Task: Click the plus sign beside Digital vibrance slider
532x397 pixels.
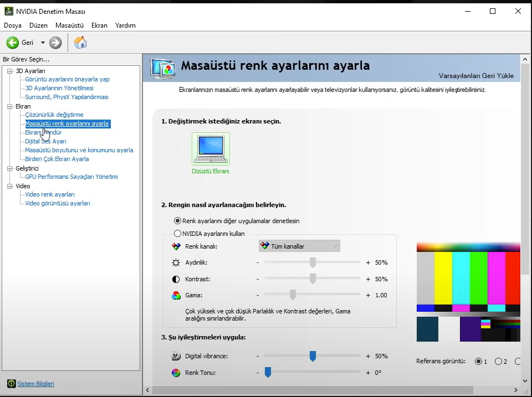Action: click(x=368, y=357)
